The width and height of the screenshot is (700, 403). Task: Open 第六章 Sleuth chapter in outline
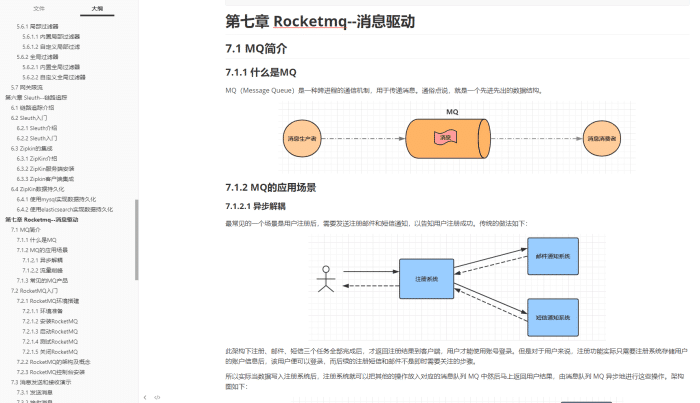click(36, 97)
